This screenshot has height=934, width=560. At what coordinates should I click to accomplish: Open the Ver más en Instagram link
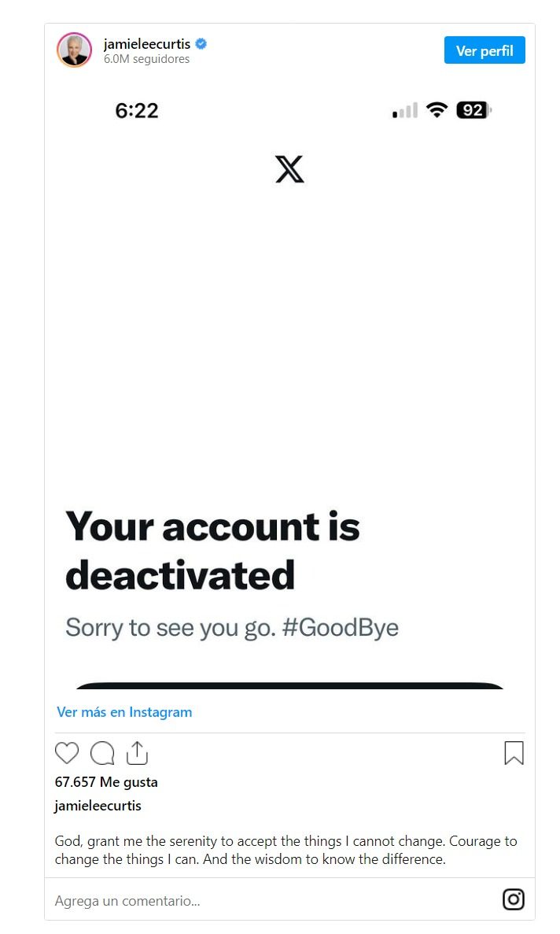coord(124,712)
